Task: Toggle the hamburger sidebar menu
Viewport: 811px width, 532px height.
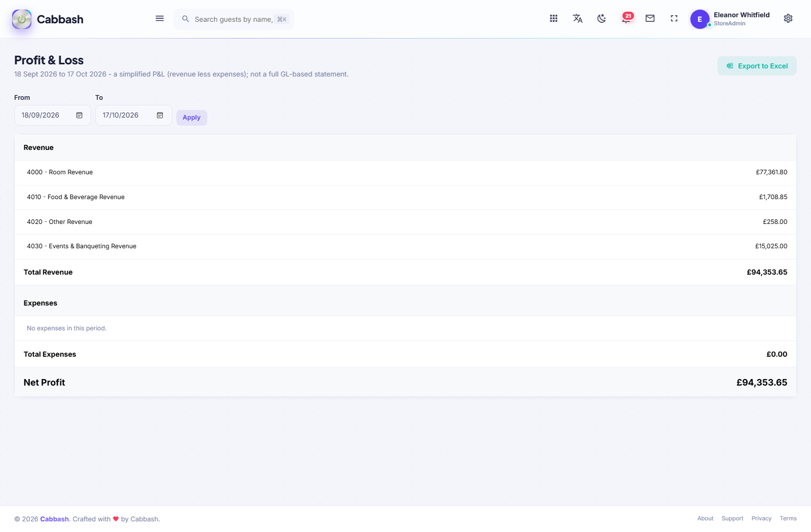Action: (160, 19)
